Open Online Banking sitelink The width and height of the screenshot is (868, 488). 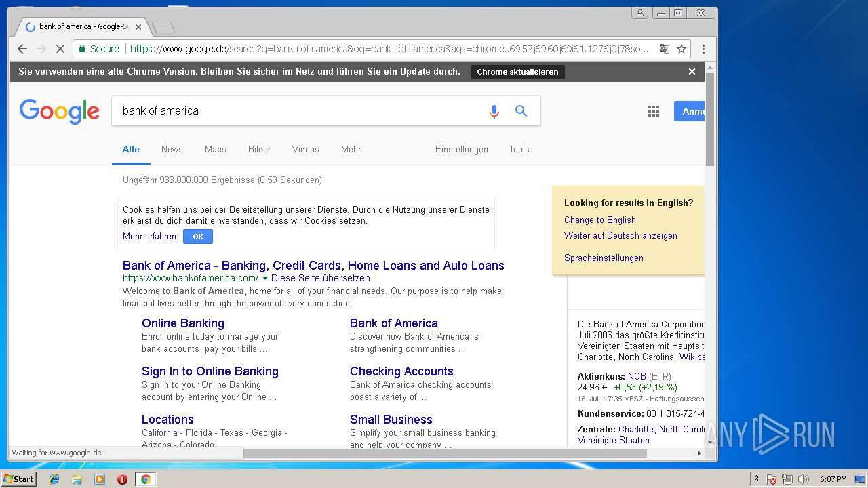pos(183,323)
